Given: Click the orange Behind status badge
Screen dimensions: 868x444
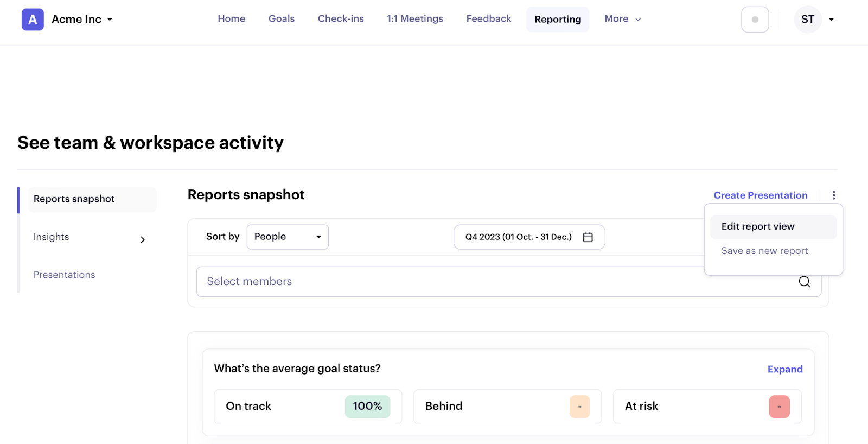Looking at the screenshot, I should tap(579, 407).
